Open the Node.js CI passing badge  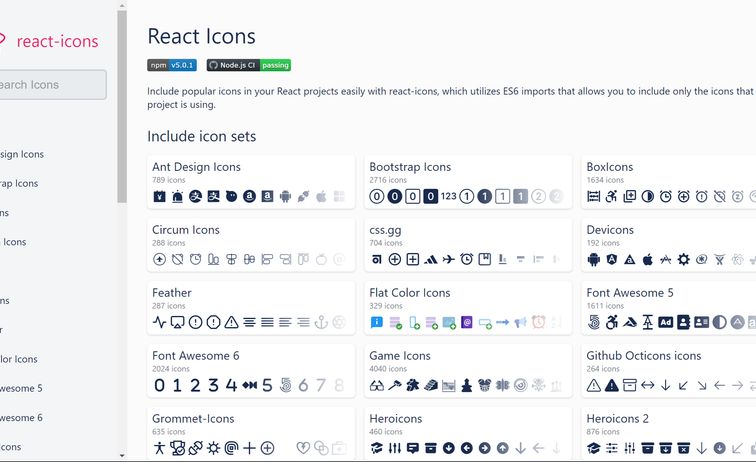pos(249,65)
